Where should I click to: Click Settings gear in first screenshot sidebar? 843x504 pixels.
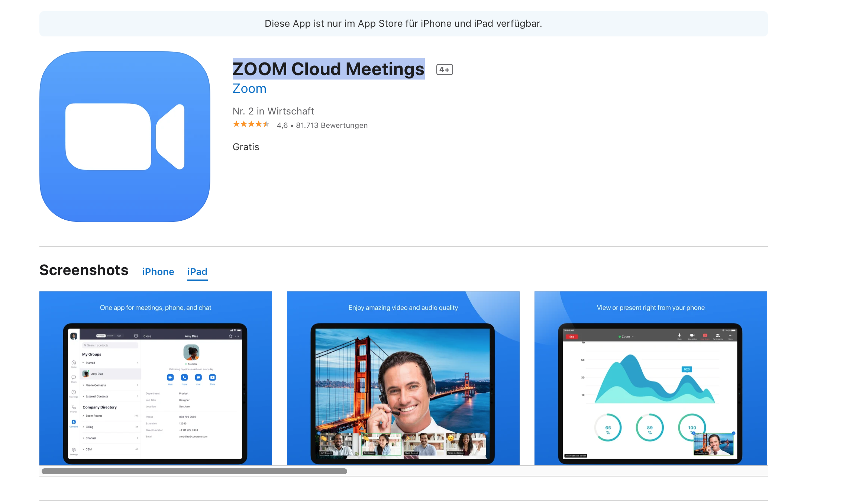(x=74, y=450)
